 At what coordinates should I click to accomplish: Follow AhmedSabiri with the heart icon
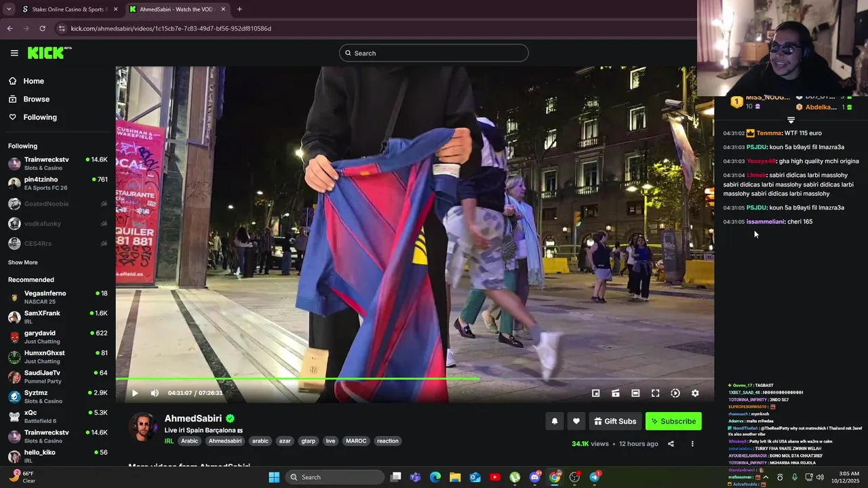click(x=576, y=421)
